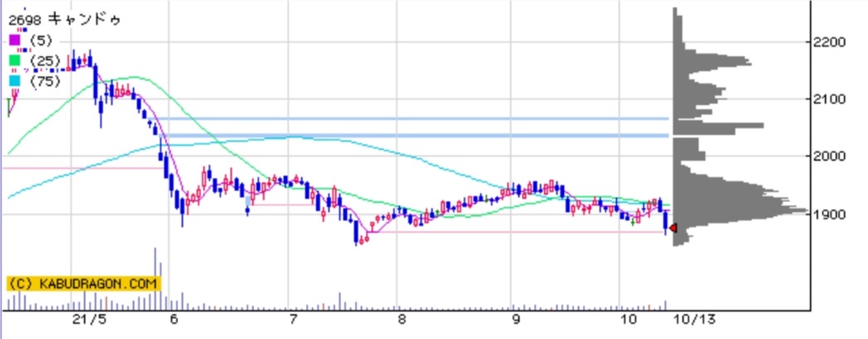Image resolution: width=868 pixels, height=339 pixels.
Task: Click the 10 month axis label
Action: click(x=628, y=320)
